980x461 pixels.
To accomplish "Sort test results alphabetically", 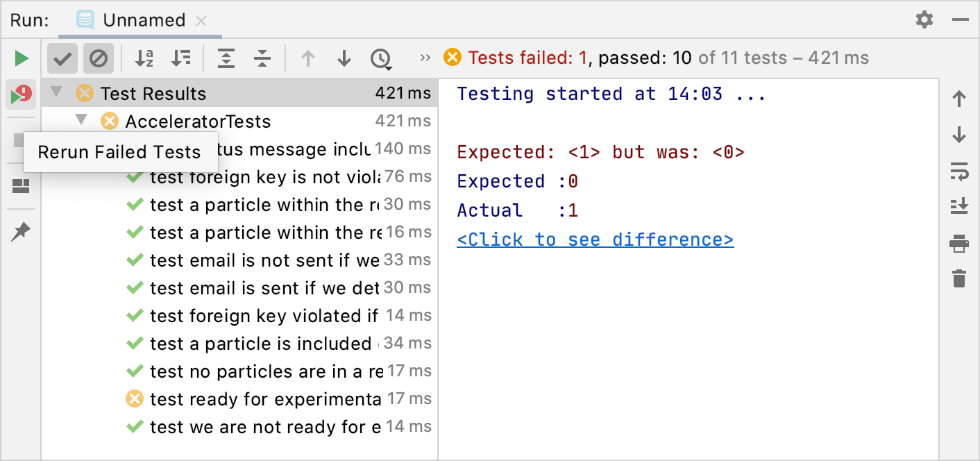I will click(x=144, y=58).
